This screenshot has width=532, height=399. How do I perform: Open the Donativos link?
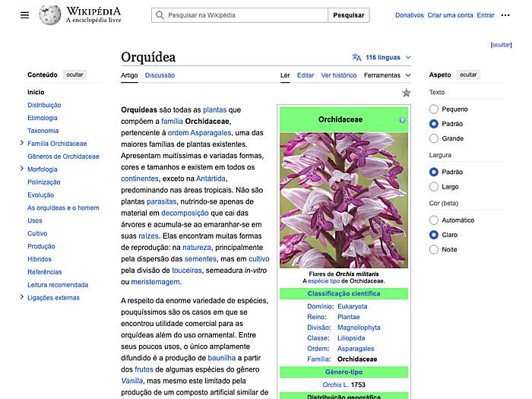pos(410,15)
